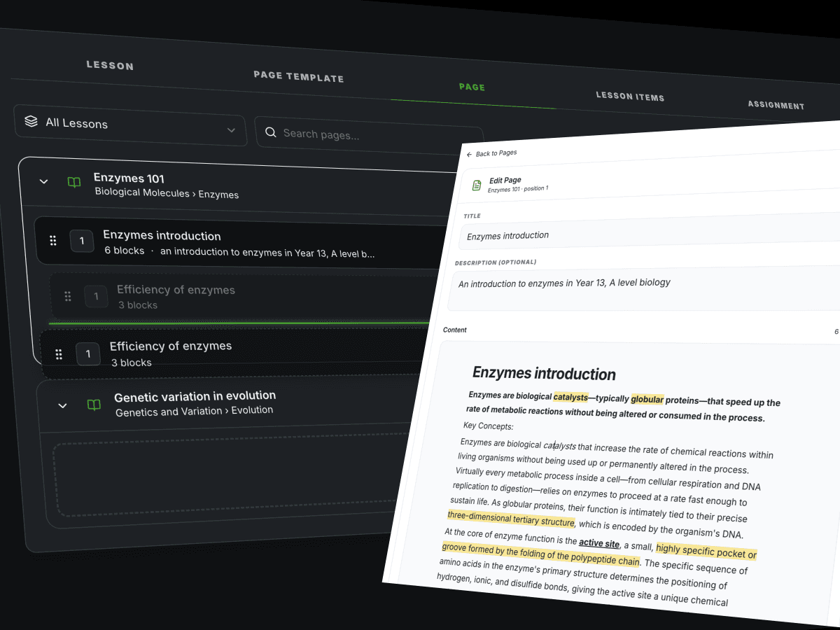Click 'Genetics and Variation > Evolution' breadcrumb text
The height and width of the screenshot is (630, 840).
[x=194, y=411]
